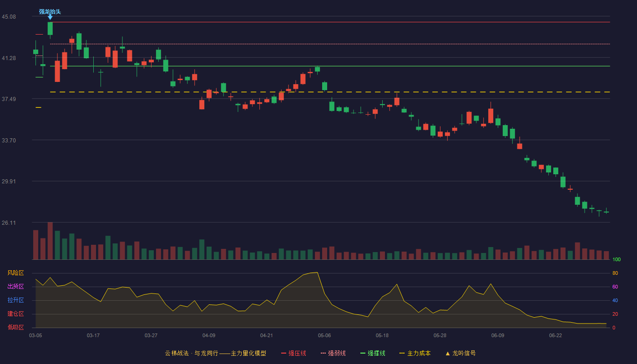Viewport: 637px width, 364px height.
Task: Click the 云梯战法 · 与龙同行 title text
Action: click(192, 353)
